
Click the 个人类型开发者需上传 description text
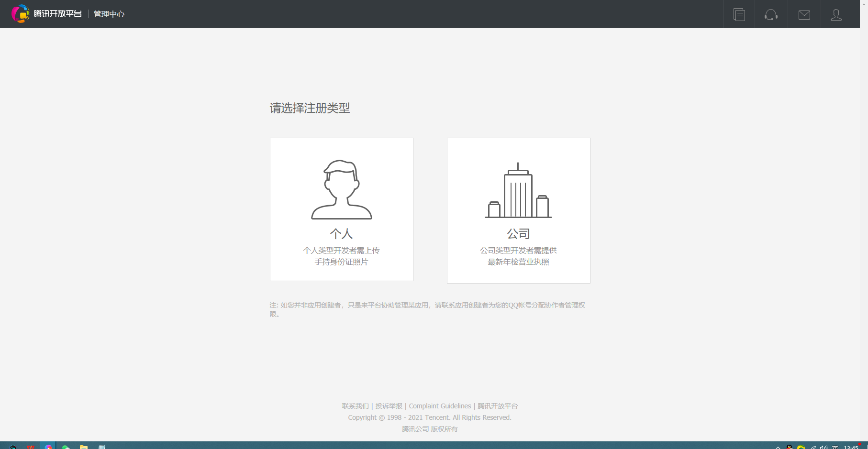341,250
